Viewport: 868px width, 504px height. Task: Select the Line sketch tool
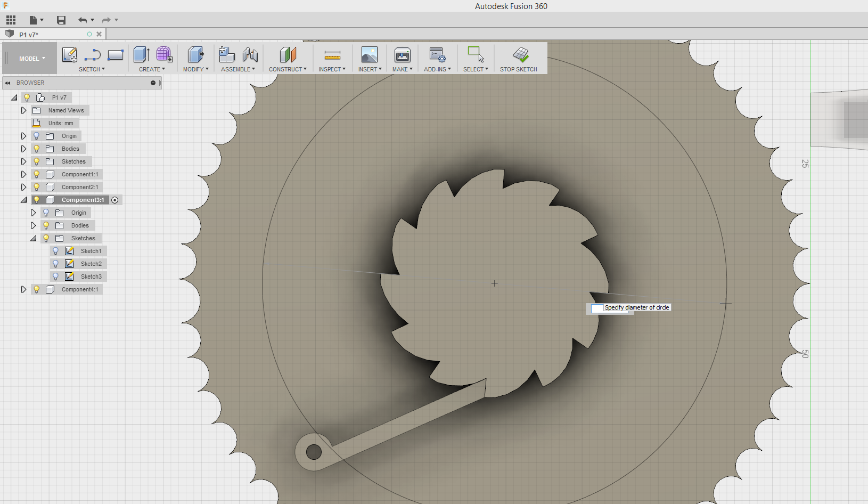(x=93, y=55)
